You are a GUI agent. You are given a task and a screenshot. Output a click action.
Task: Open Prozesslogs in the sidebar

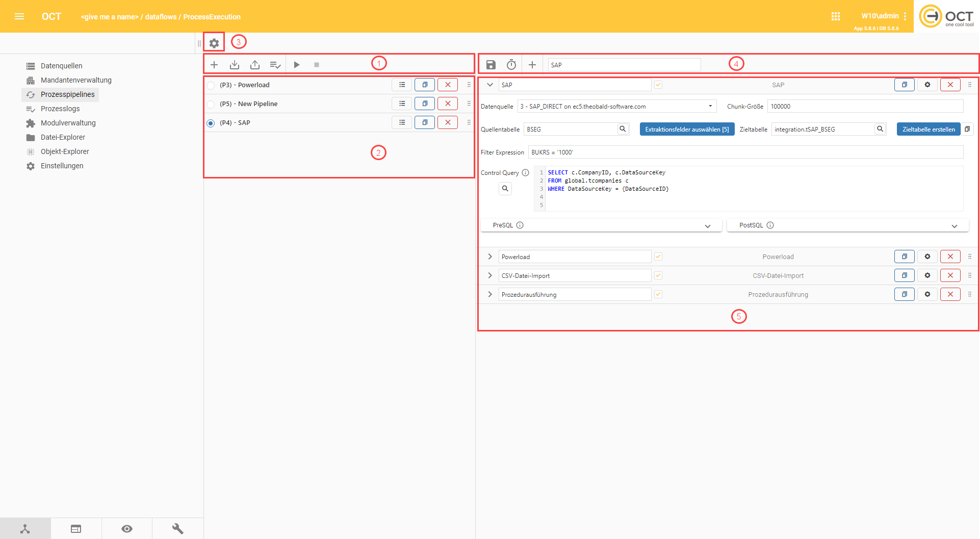click(60, 109)
